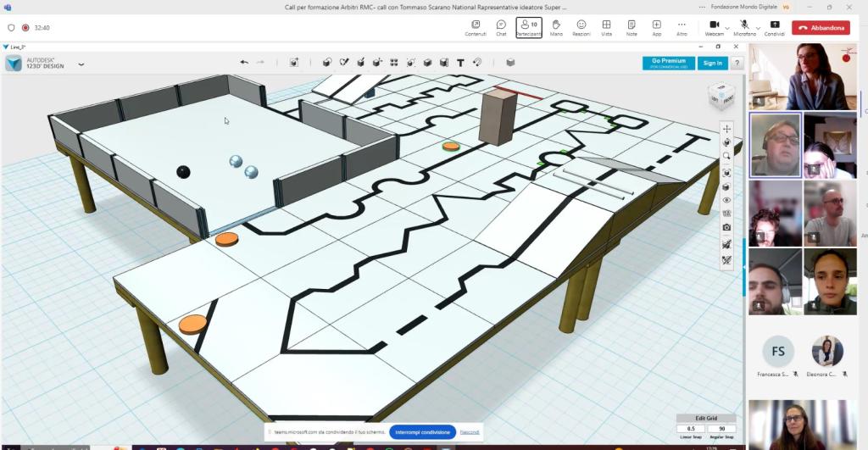This screenshot has height=450, width=868.
Task: Click the Angular Snap value field
Action: tap(721, 429)
